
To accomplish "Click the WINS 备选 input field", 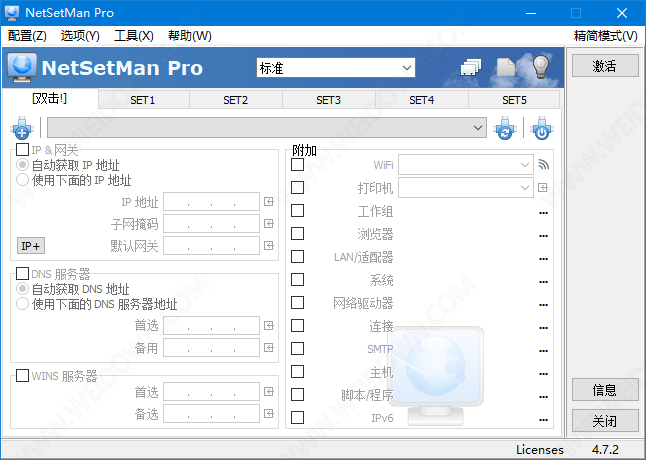I will coord(211,413).
